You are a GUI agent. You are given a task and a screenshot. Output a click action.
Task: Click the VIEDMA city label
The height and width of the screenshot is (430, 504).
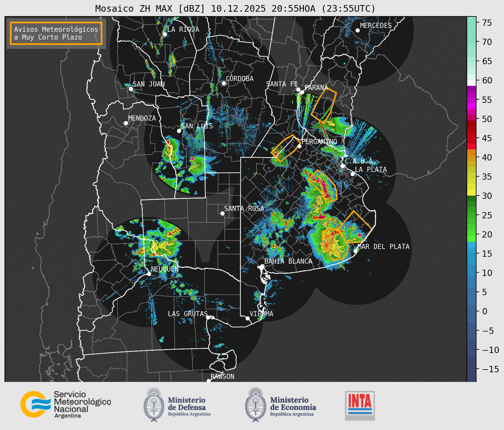[261, 314]
